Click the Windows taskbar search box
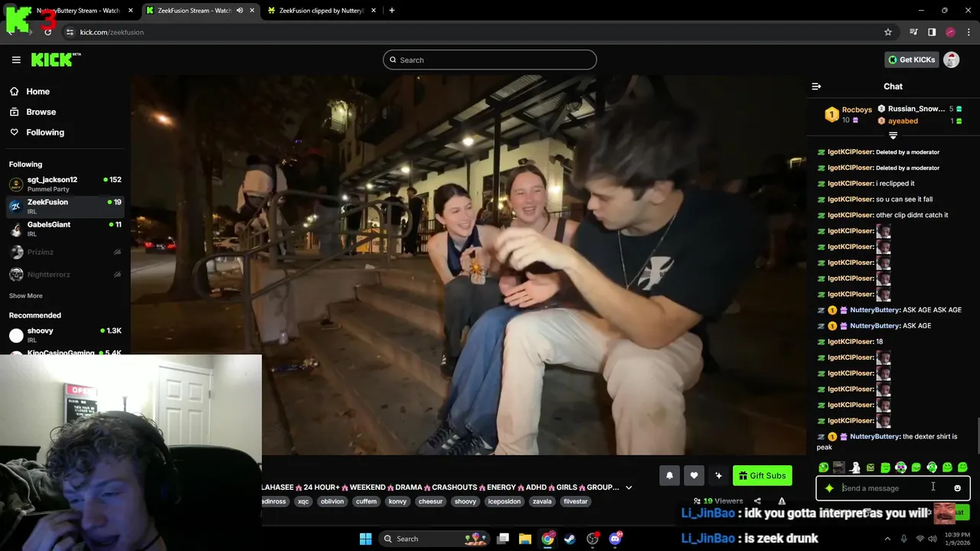This screenshot has width=980, height=551. click(433, 539)
